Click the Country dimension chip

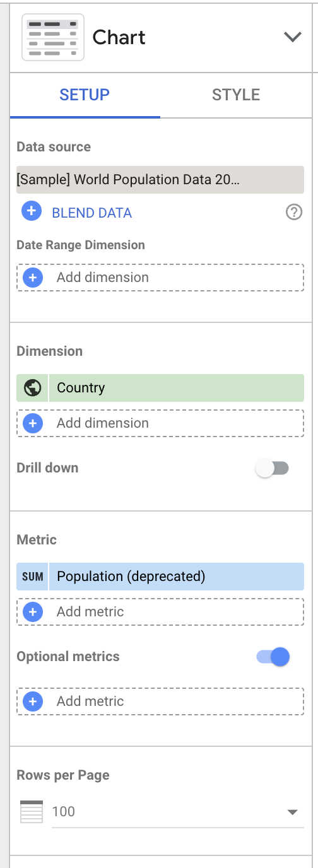point(160,388)
